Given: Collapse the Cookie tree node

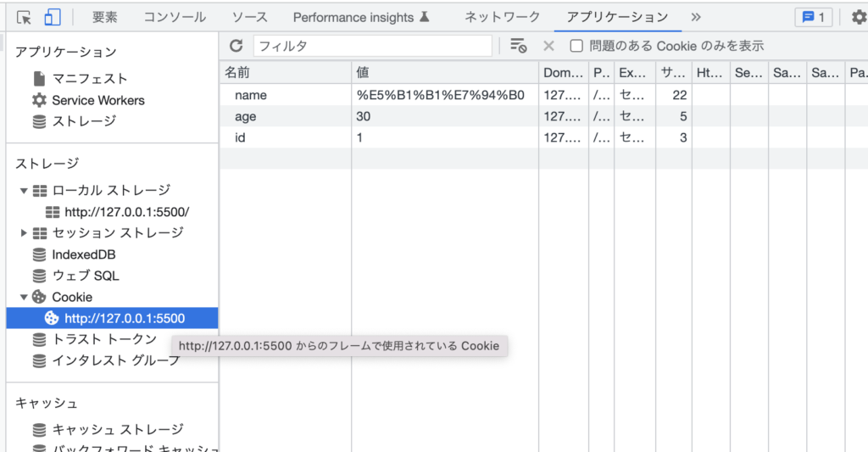Looking at the screenshot, I should coord(24,298).
